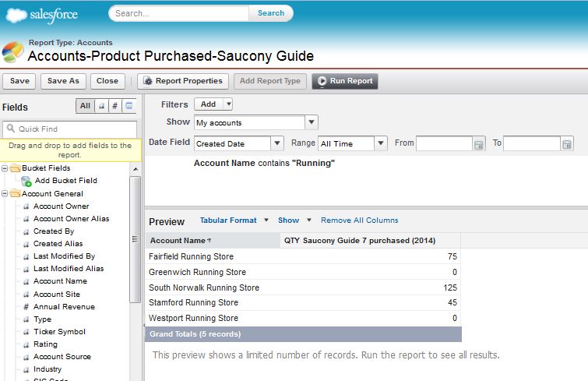Show All fields filter button

[x=85, y=106]
